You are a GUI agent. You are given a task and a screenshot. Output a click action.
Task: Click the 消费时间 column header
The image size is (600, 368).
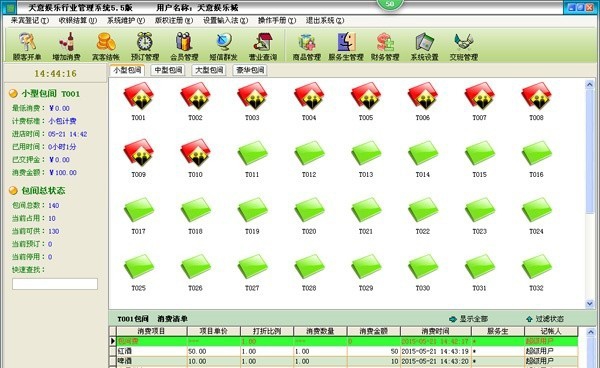[x=436, y=331]
